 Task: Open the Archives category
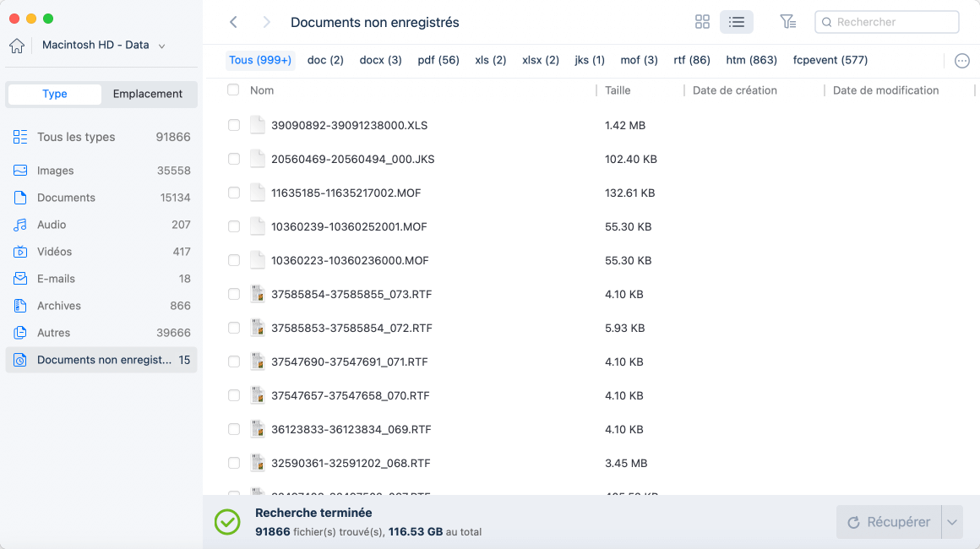point(59,306)
